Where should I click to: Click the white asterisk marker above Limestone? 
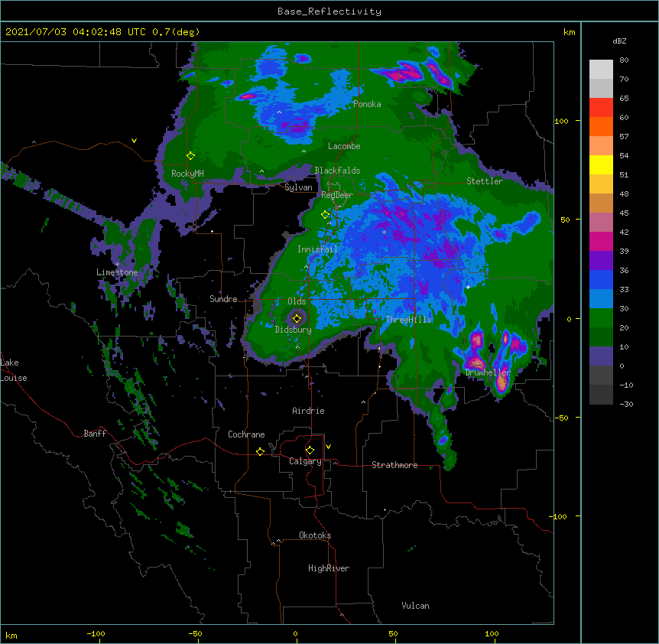(x=118, y=265)
